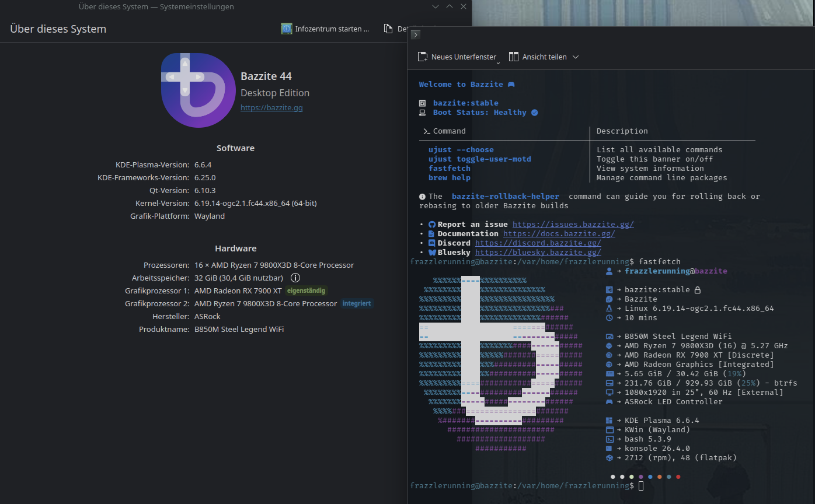Click the 'Bazzite 44' heading text
815x504 pixels.
266,76
